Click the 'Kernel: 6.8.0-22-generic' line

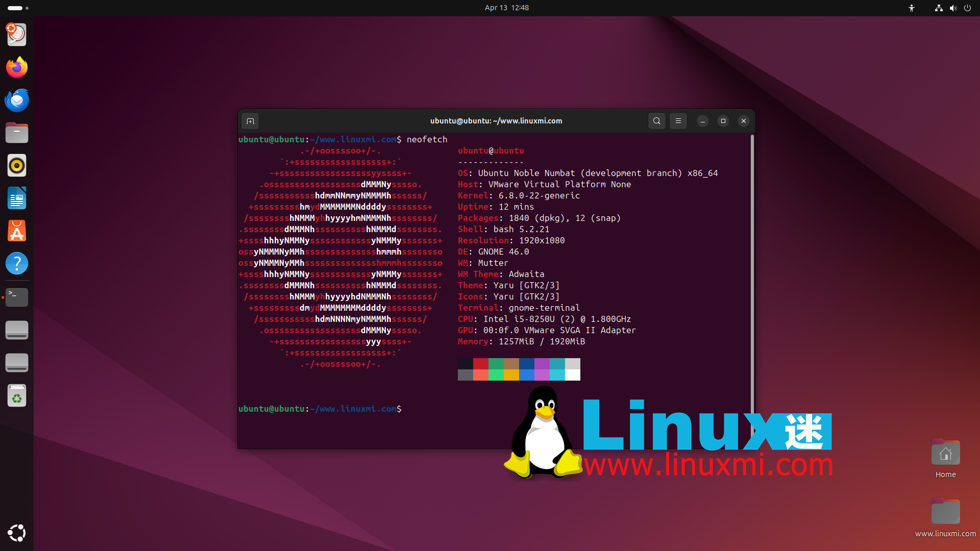[519, 195]
